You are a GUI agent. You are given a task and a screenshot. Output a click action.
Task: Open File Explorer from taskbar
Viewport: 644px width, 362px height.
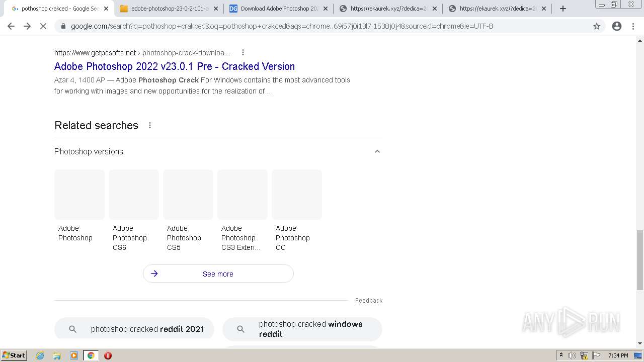point(57,355)
